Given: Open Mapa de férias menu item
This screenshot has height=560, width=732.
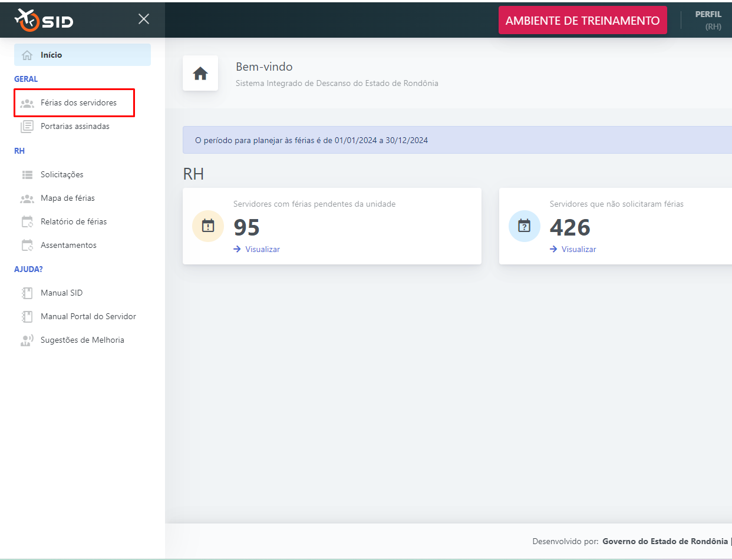Looking at the screenshot, I should [67, 198].
